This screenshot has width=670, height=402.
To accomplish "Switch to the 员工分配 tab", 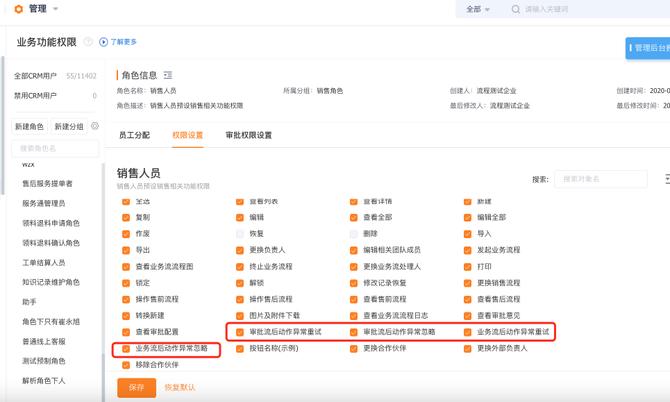I will pyautogui.click(x=134, y=134).
